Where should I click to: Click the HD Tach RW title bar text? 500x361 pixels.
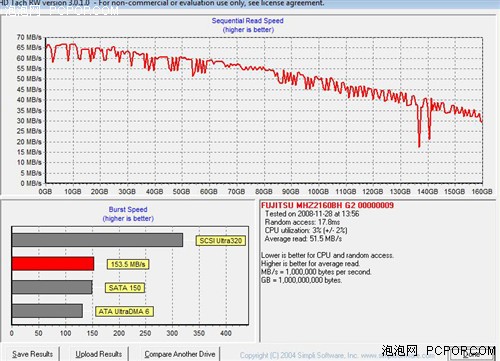[x=162, y=3]
